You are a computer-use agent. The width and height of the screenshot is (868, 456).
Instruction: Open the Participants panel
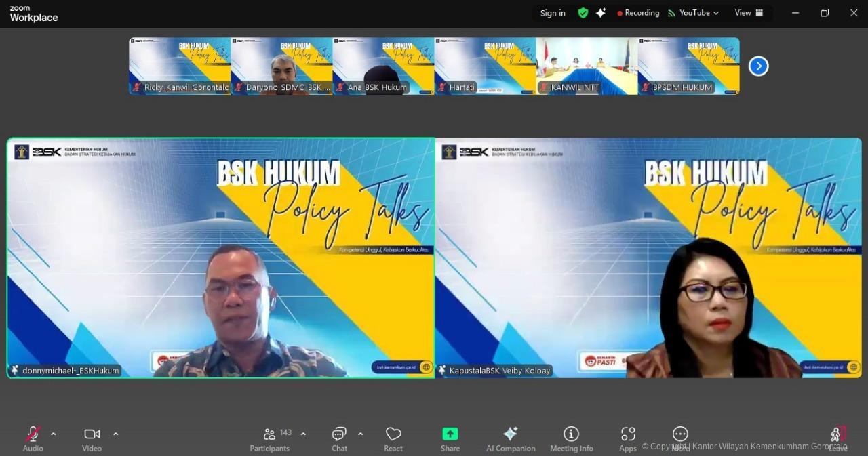pyautogui.click(x=270, y=438)
